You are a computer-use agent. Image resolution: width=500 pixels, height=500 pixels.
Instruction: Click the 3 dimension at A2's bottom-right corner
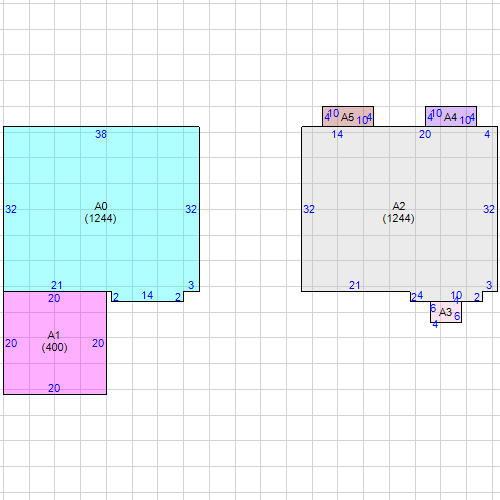tap(489, 285)
